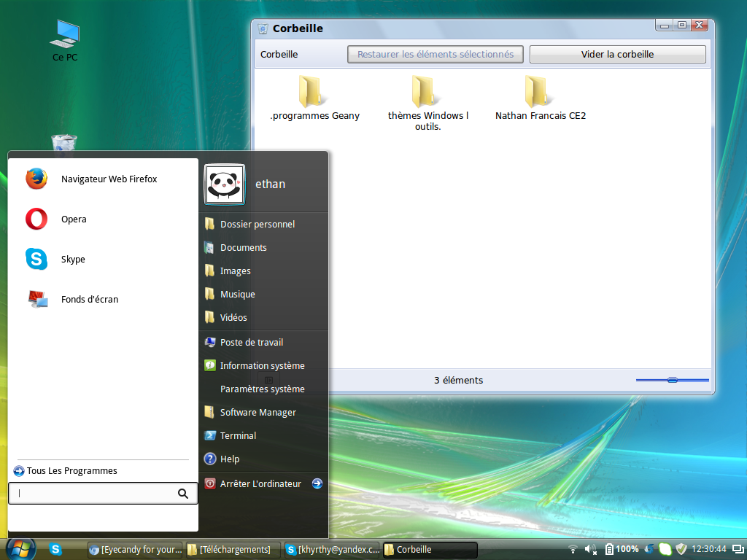Screen dimensions: 747x560
Task: Open the Wi-Fi network tray icon
Action: [573, 550]
